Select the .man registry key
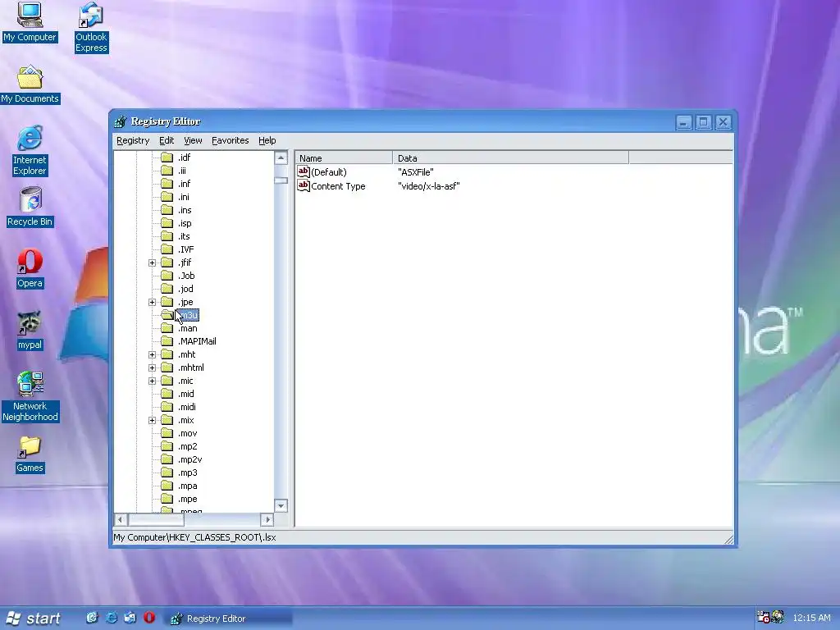Screen dimensions: 840x630 click(188, 328)
